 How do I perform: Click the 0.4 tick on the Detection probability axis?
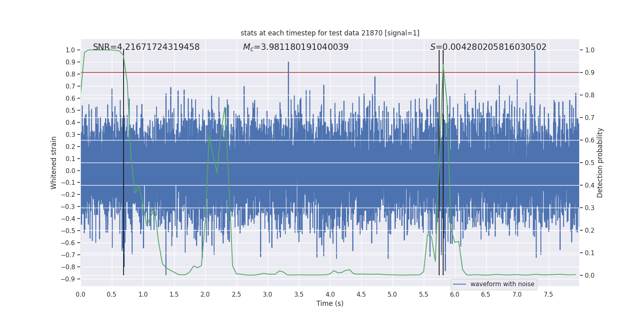590,186
